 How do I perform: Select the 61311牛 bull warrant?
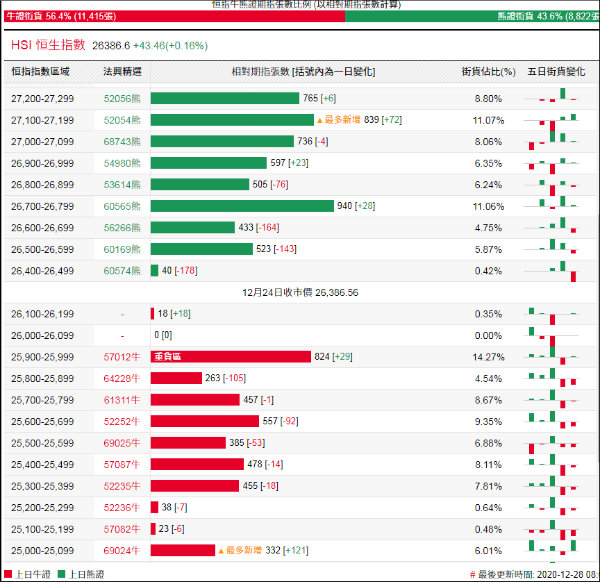(122, 400)
